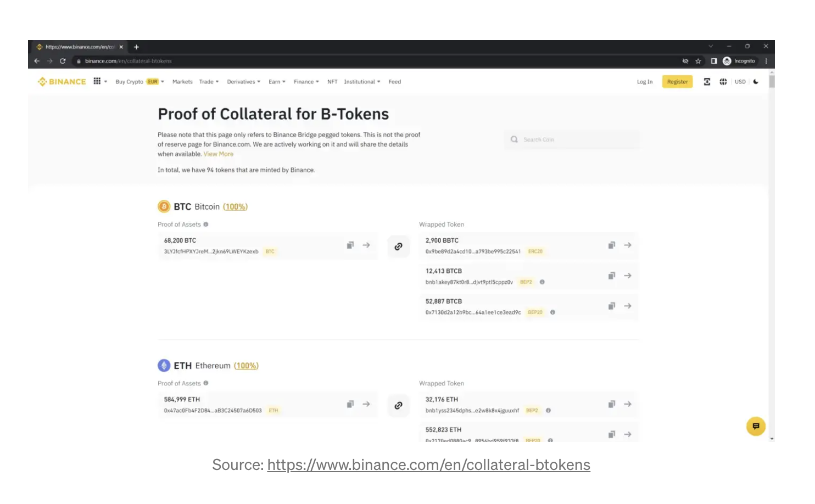Copy the 2,900 BBTC address
815x504 pixels.
[611, 245]
